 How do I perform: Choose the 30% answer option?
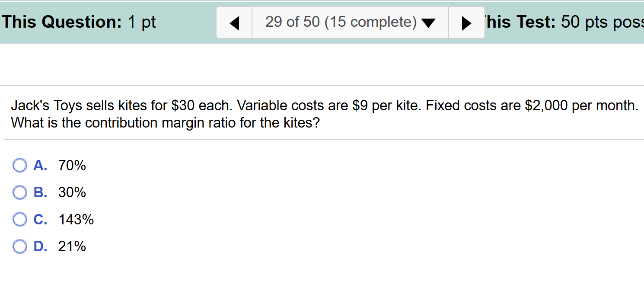[72, 192]
